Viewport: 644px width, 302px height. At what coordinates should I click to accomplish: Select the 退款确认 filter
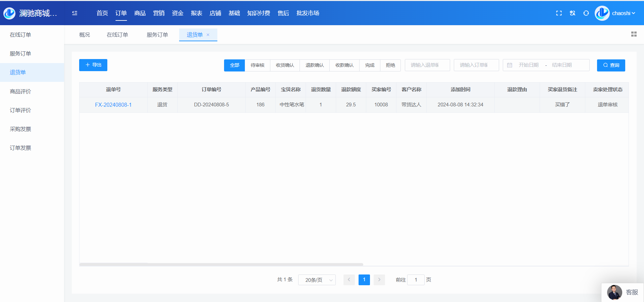click(x=315, y=65)
